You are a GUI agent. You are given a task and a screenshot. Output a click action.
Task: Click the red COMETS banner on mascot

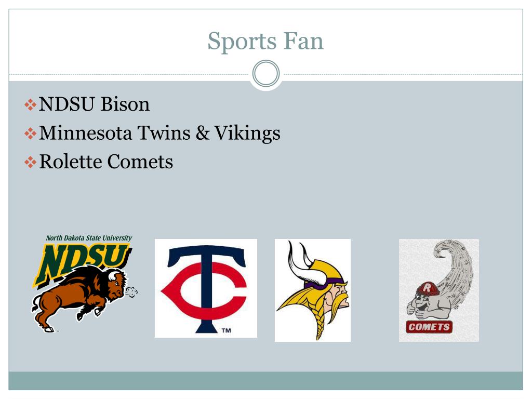429,327
